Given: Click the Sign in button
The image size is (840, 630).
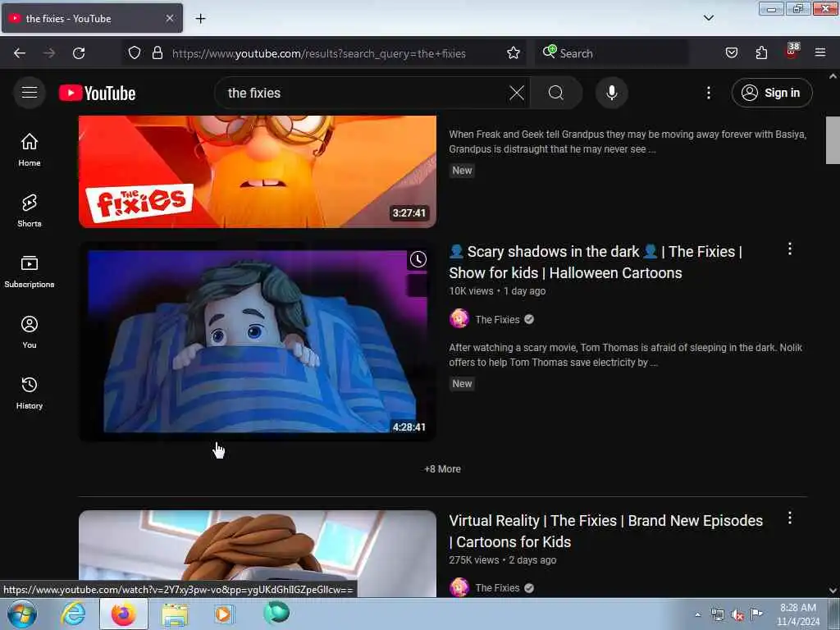Looking at the screenshot, I should [771, 93].
